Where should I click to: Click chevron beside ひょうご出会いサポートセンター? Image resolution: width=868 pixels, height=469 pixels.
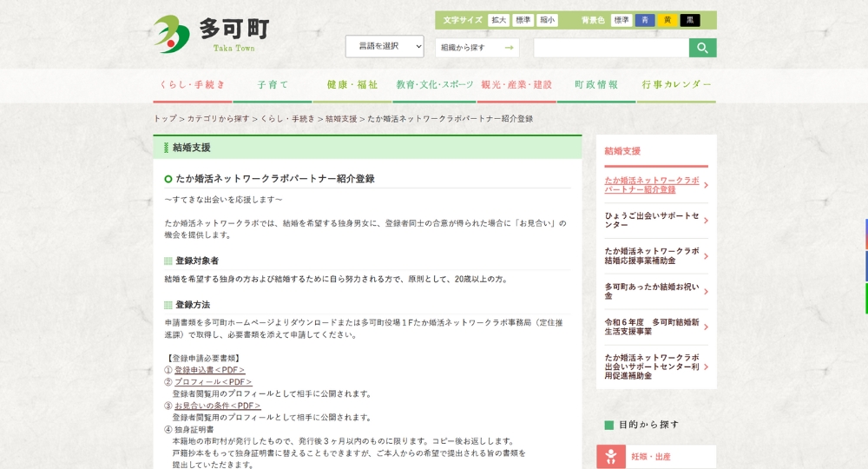click(x=706, y=221)
